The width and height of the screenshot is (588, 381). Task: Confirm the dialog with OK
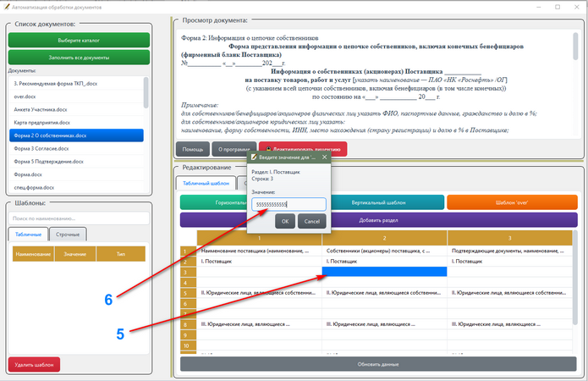pos(285,221)
